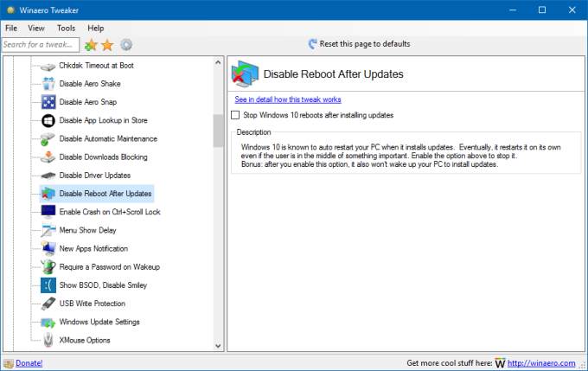The image size is (588, 371).
Task: Maximize the Winaero Tweaker window
Action: 542,10
